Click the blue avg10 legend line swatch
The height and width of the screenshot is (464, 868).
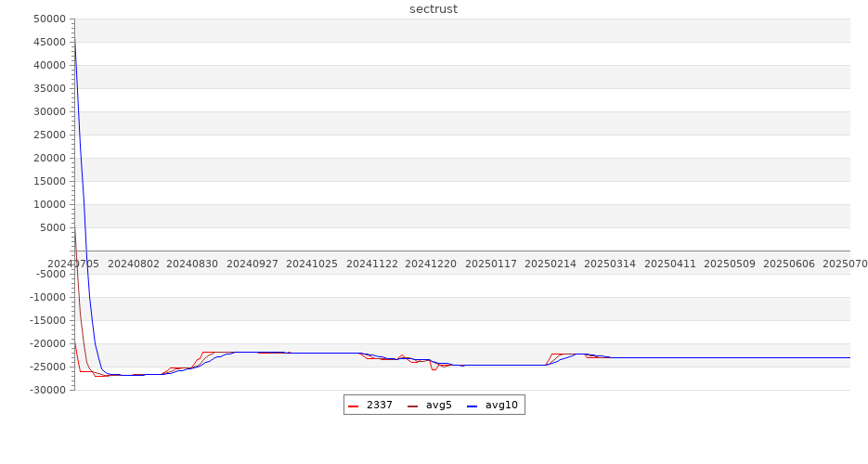click(x=472, y=406)
